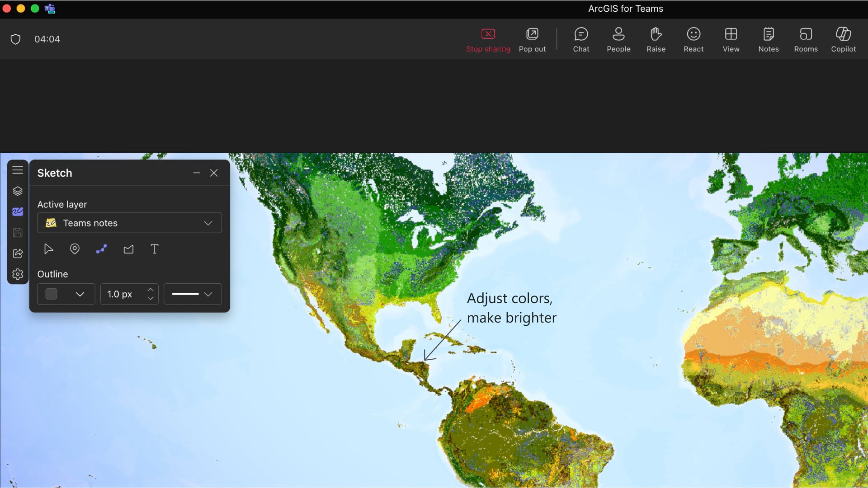The image size is (868, 488).
Task: Open the share map icon in the sidebar
Action: [x=18, y=253]
